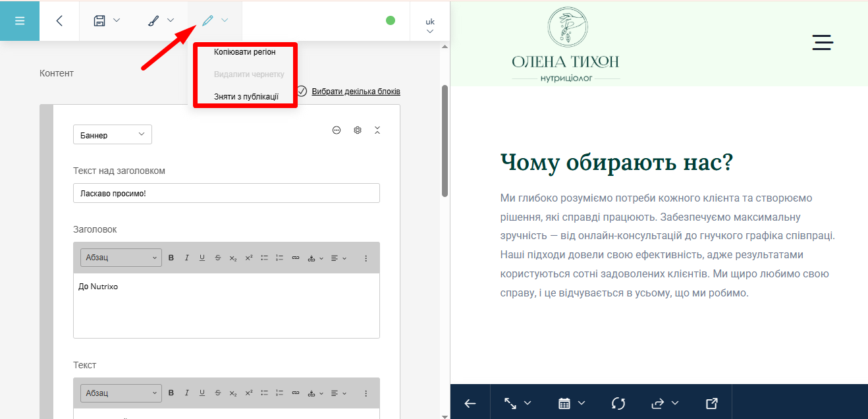Select Копіювати регіон menu item
The height and width of the screenshot is (419, 868).
pyautogui.click(x=245, y=52)
